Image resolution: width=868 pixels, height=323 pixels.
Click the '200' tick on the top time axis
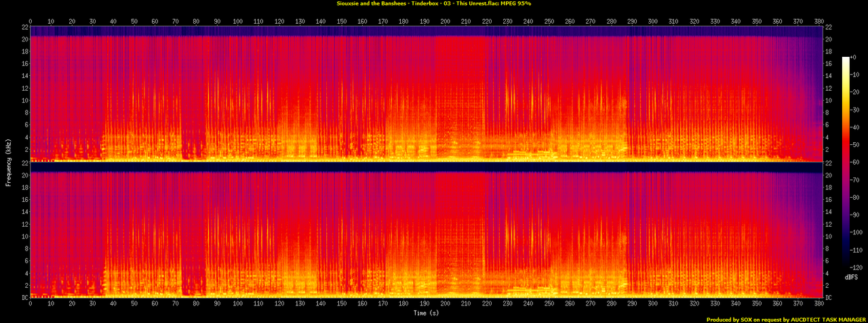click(446, 21)
